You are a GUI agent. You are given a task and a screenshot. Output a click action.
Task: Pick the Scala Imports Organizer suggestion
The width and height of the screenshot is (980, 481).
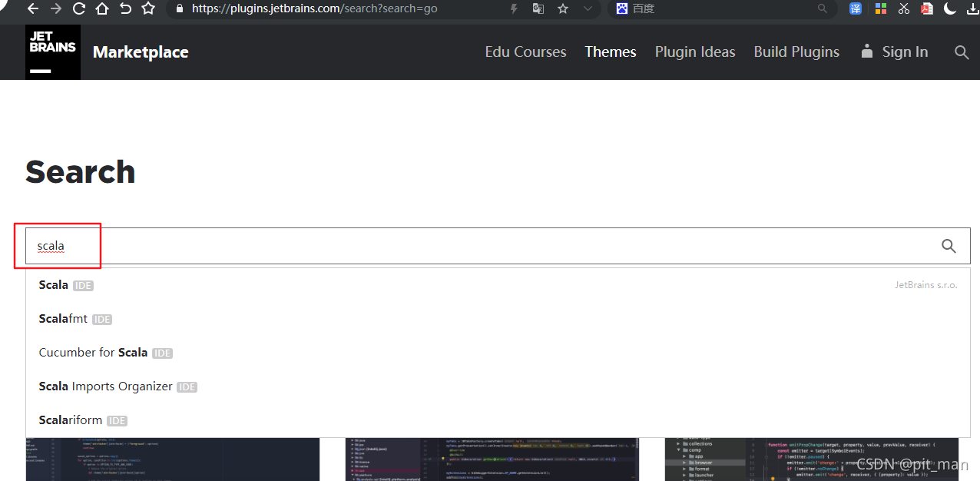(498, 386)
